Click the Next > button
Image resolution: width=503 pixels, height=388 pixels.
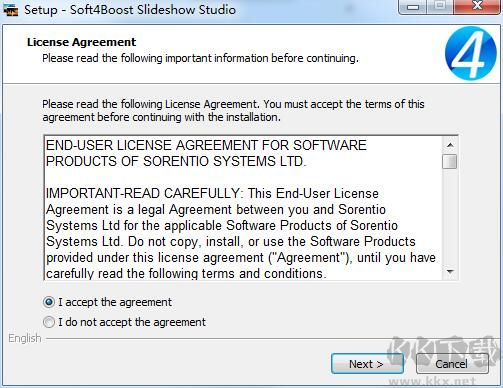[x=367, y=364]
